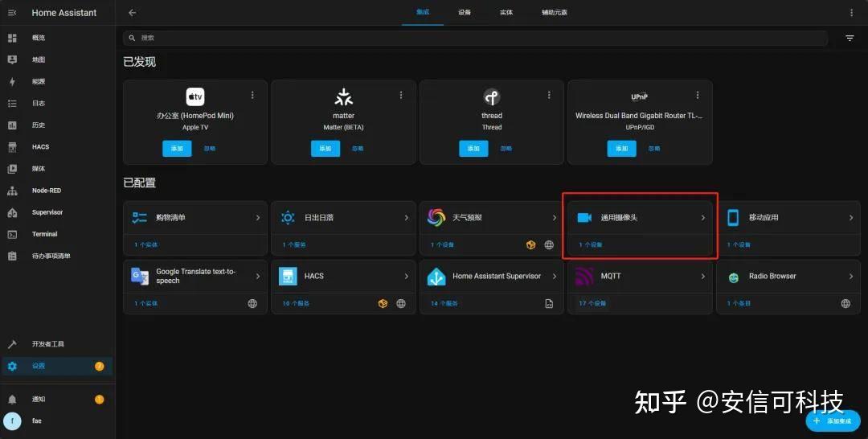Open the 能源 energy page in sidebar
The width and height of the screenshot is (868, 439).
coord(58,81)
